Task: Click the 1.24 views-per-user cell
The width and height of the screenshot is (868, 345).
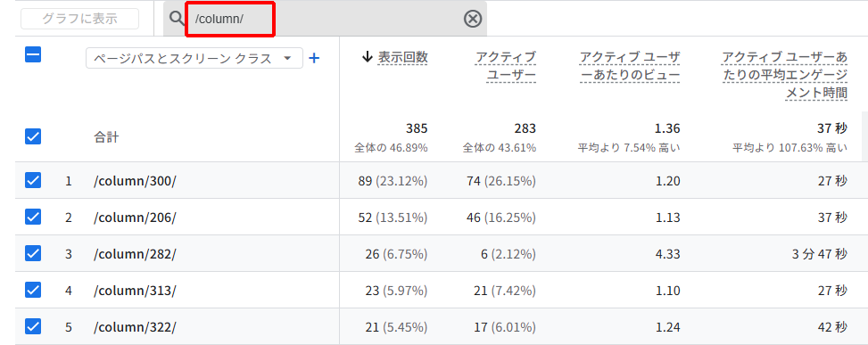Action: [667, 327]
